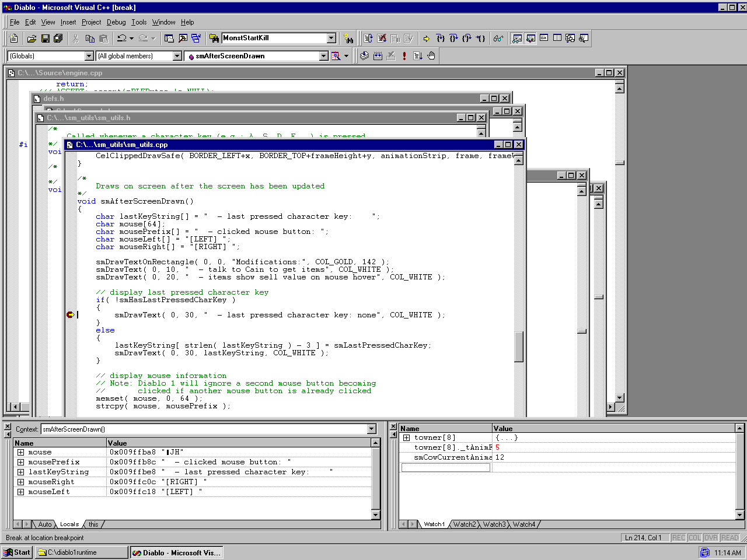Click the yellow Show Next Statement arrow
Viewport: 747px width, 560px height.
tap(427, 38)
